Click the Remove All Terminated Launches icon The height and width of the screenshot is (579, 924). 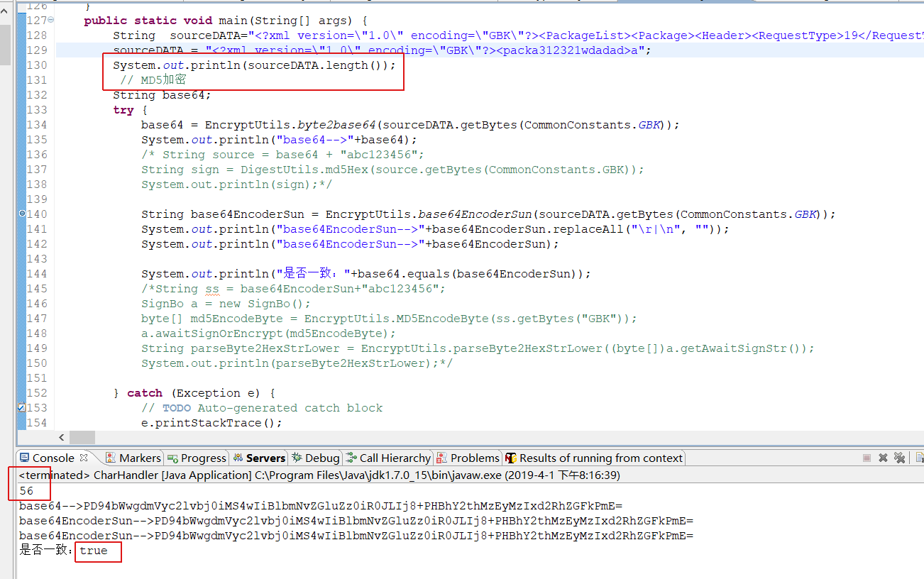click(899, 458)
